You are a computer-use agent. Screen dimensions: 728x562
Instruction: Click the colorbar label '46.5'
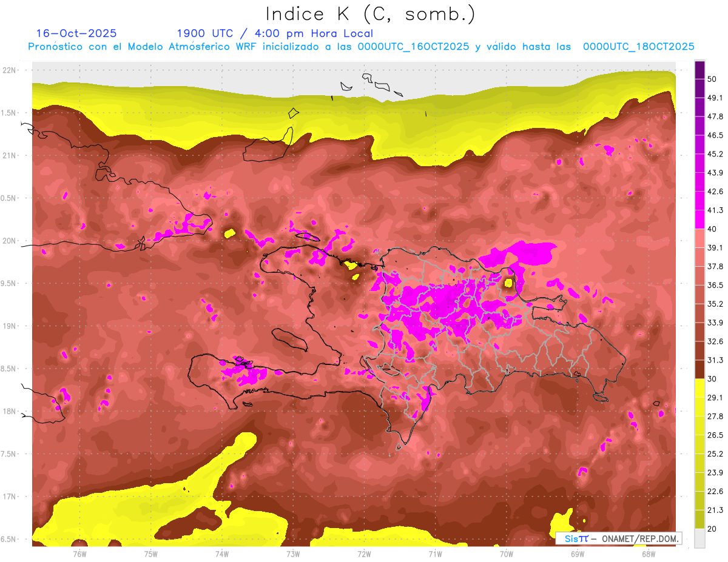(715, 135)
